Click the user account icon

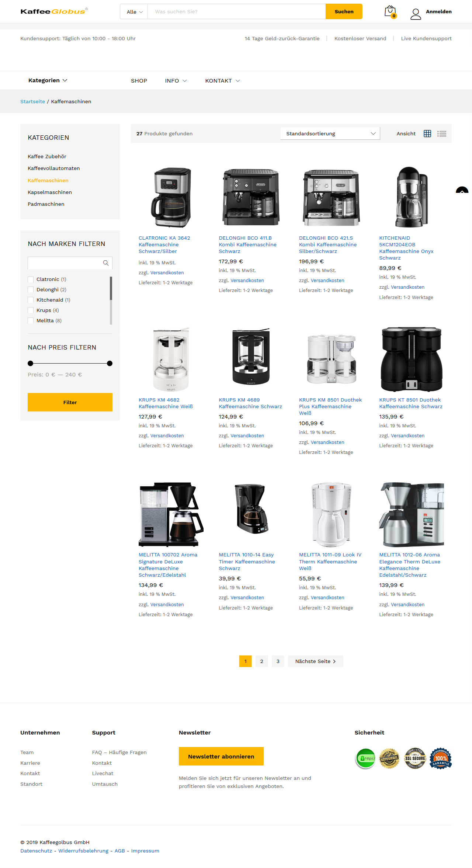(x=416, y=14)
